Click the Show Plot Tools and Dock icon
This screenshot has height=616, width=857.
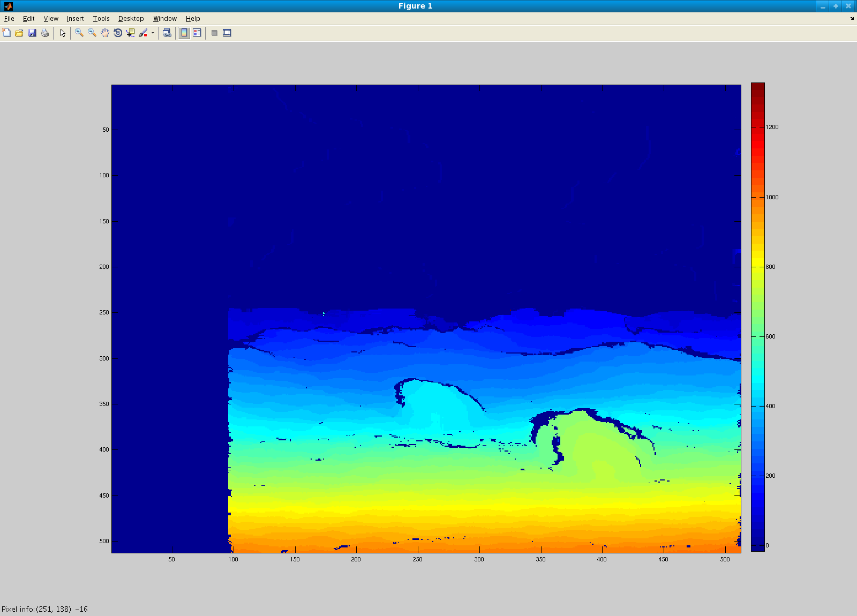227,33
